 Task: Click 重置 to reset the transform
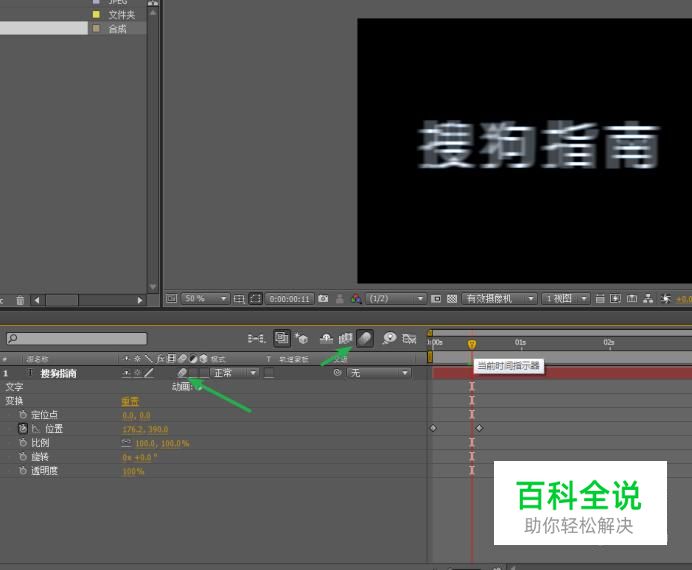coord(130,401)
